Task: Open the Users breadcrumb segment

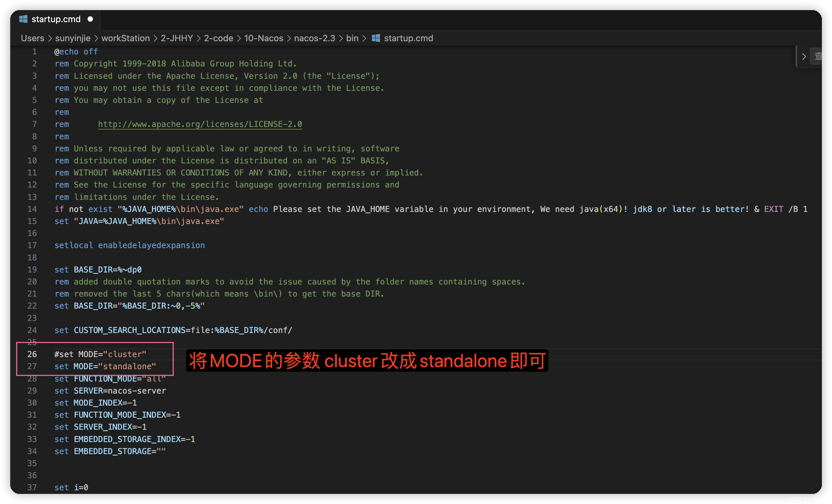Action: [x=33, y=38]
